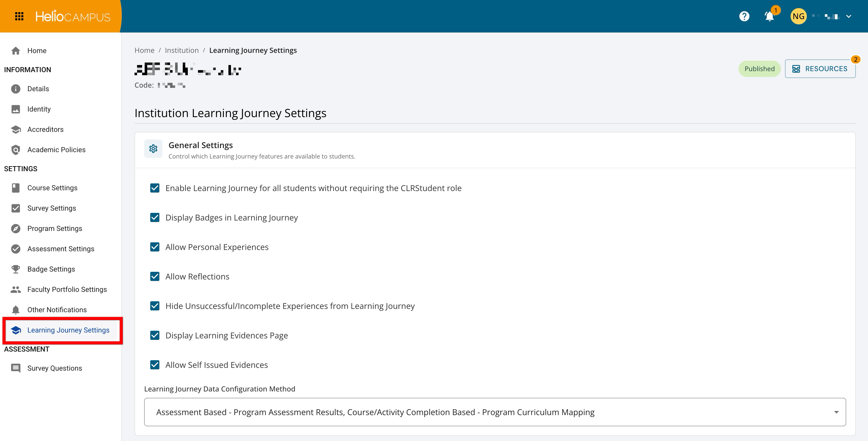Click the Identity image icon
868x441 pixels.
pos(15,109)
